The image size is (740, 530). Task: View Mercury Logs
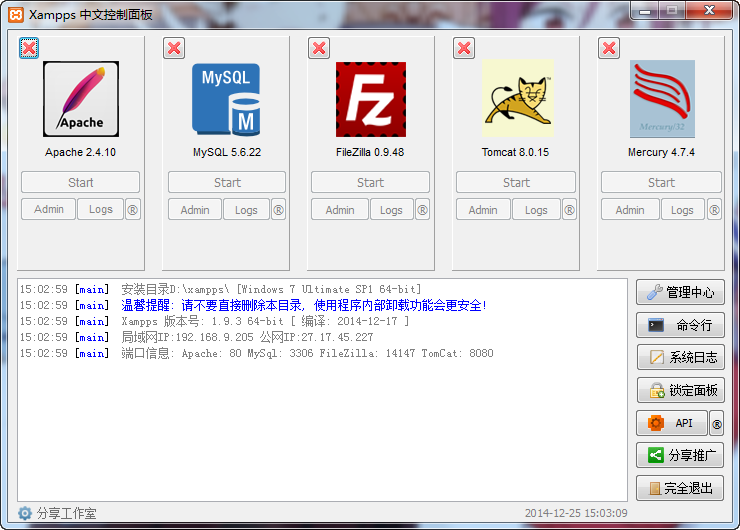click(x=682, y=210)
